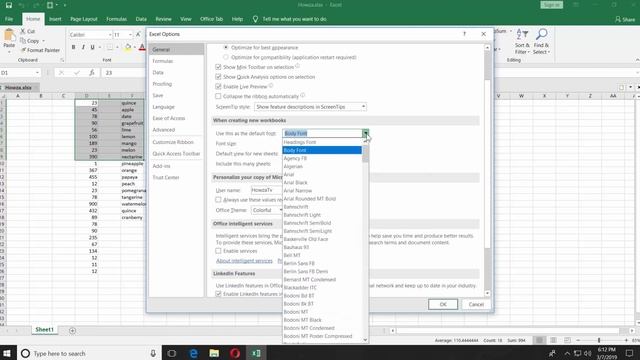Click OK in Excel Options dialog
The width and height of the screenshot is (640, 360).
[443, 304]
